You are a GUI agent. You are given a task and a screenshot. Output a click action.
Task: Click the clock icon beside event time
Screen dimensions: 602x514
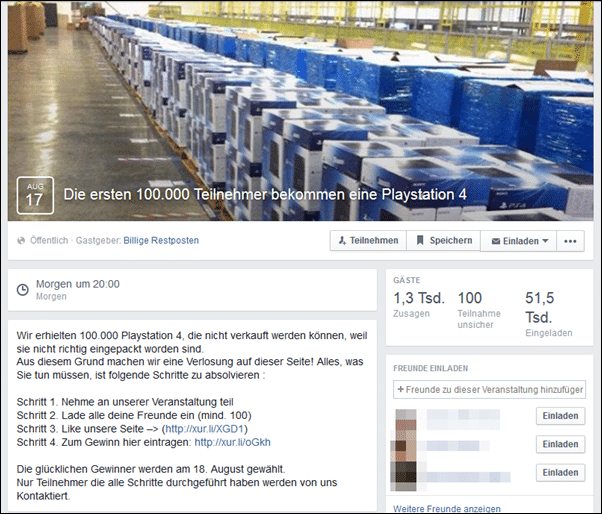pos(23,289)
